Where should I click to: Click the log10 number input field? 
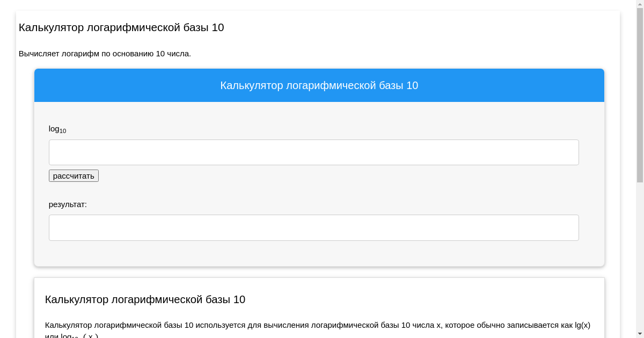tap(313, 152)
